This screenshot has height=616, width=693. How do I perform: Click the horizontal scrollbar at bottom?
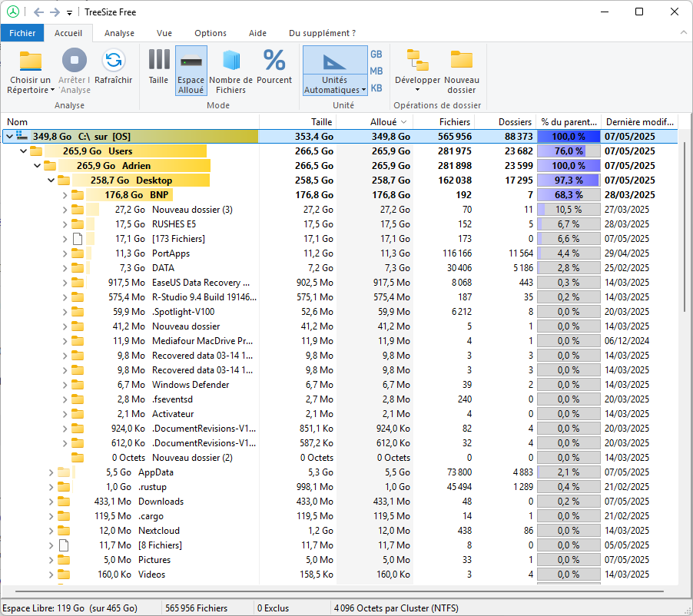click(340, 591)
